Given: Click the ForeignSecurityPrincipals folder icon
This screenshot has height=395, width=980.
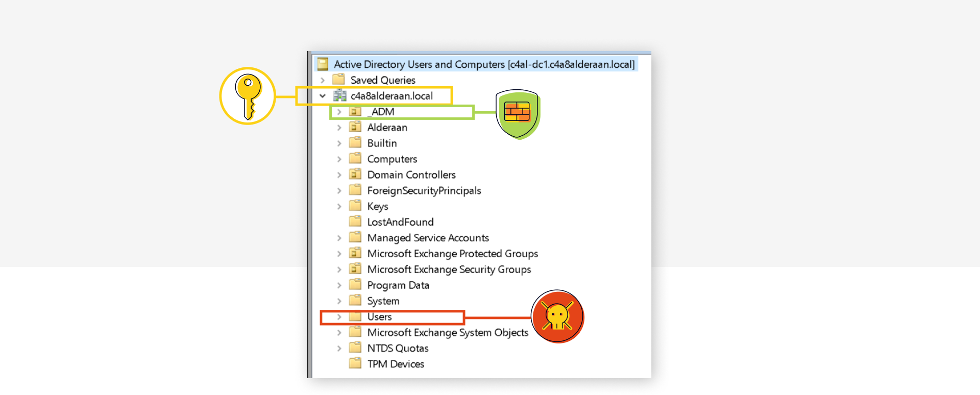Looking at the screenshot, I should (355, 190).
